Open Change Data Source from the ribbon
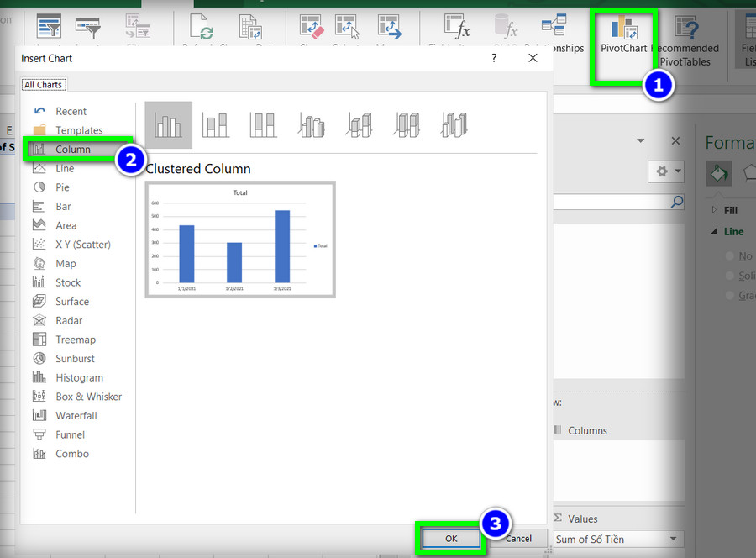The height and width of the screenshot is (558, 756). (250, 27)
